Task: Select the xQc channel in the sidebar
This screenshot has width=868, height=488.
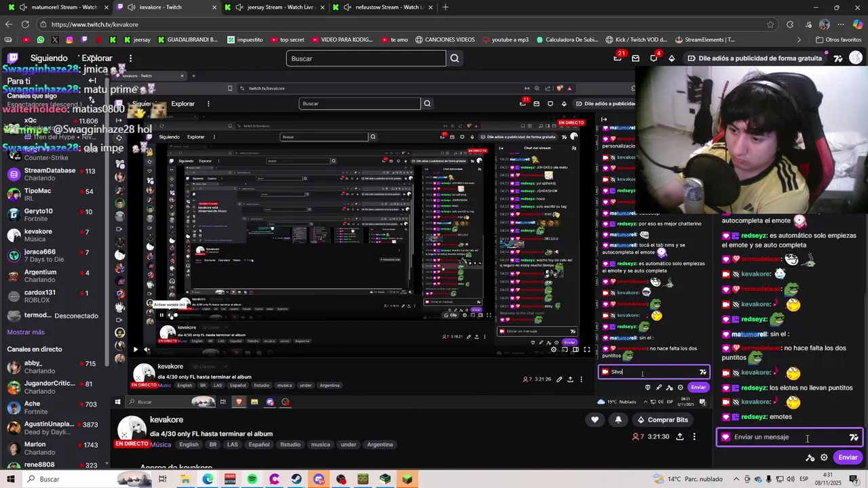Action: point(54,125)
